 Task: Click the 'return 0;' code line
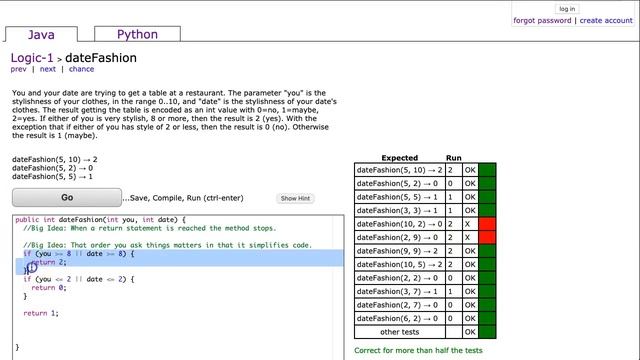(49, 288)
